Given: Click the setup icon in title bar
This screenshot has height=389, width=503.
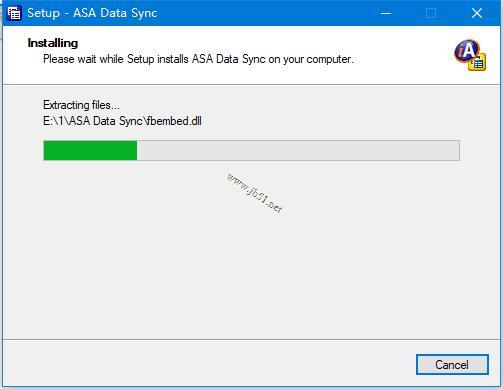Looking at the screenshot, I should 14,13.
